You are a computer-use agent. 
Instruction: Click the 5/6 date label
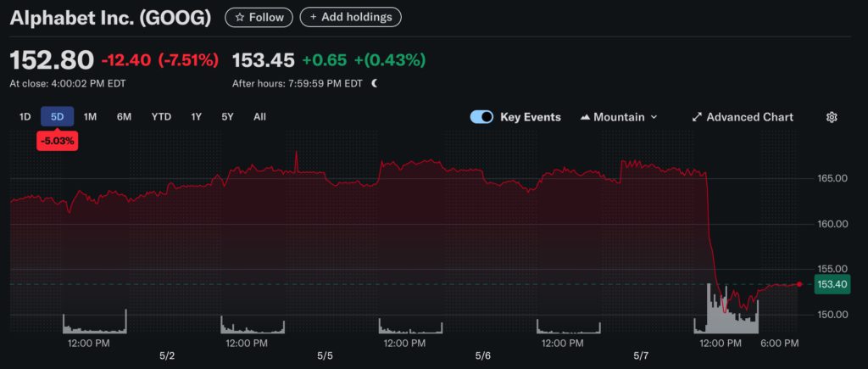[482, 355]
